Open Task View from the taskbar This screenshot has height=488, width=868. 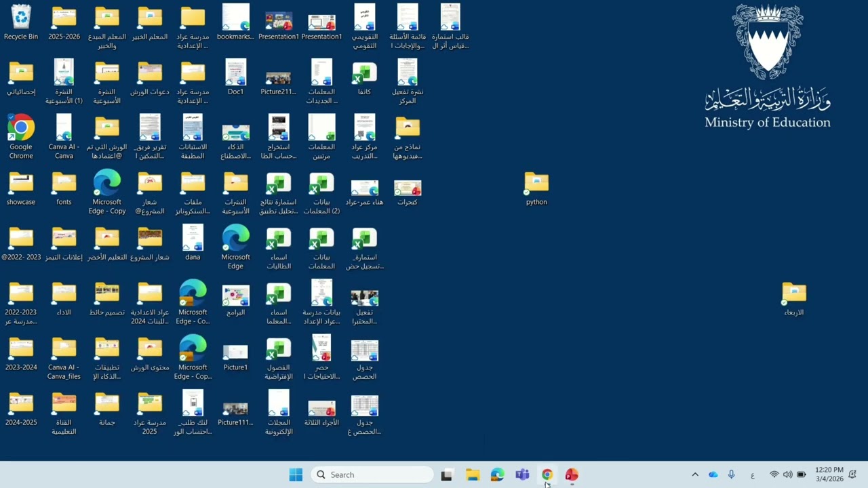click(x=446, y=474)
